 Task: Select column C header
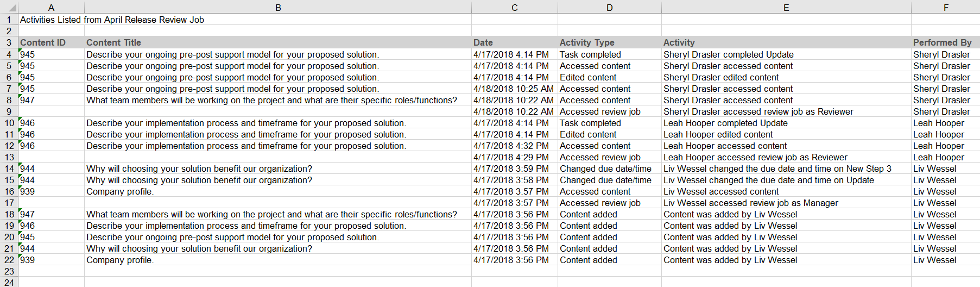tap(515, 7)
